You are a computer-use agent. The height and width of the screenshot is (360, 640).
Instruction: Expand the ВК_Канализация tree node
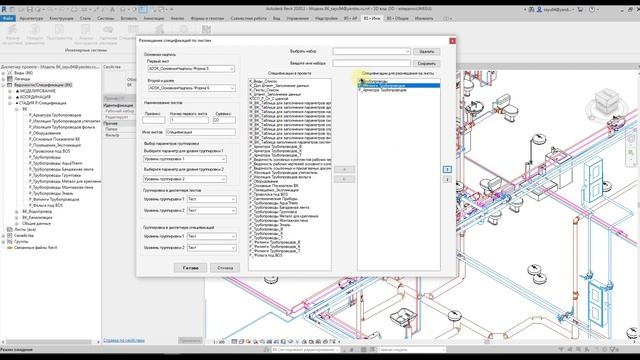17,218
